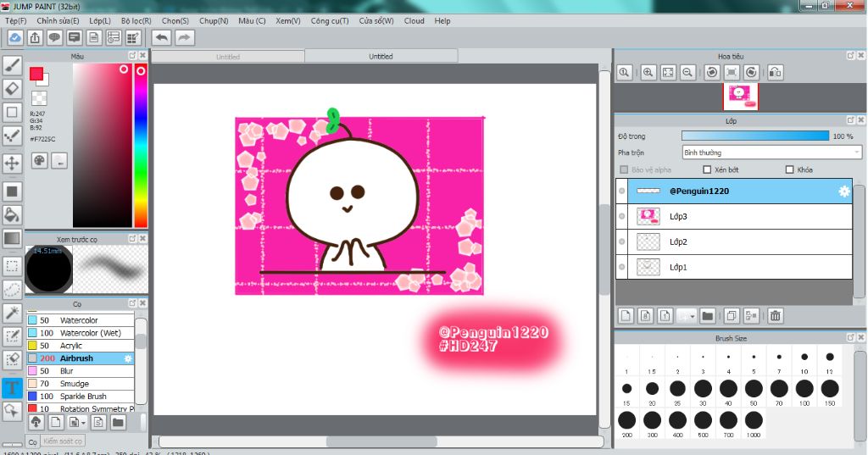The height and width of the screenshot is (455, 868).
Task: Expand the add layer dropdown arrow
Action: (693, 316)
